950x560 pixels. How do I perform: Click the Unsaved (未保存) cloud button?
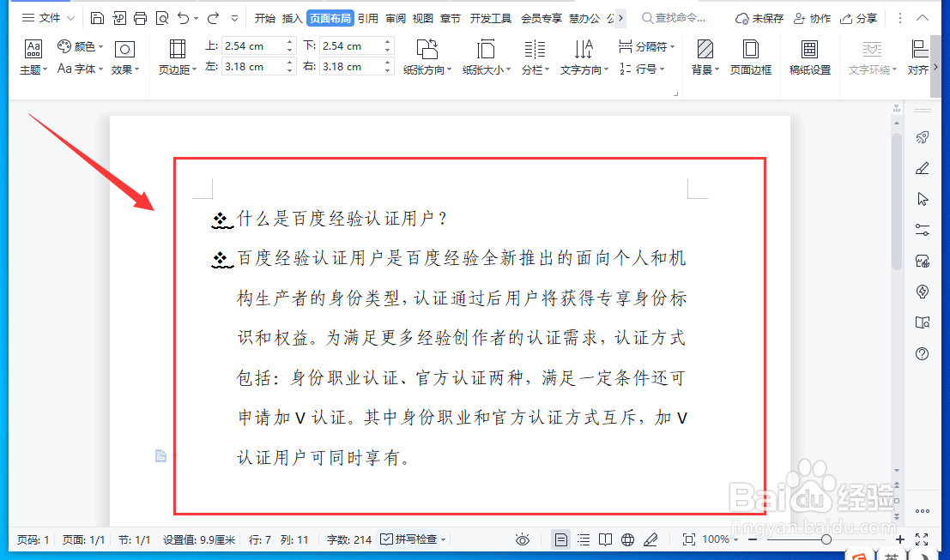(x=759, y=19)
